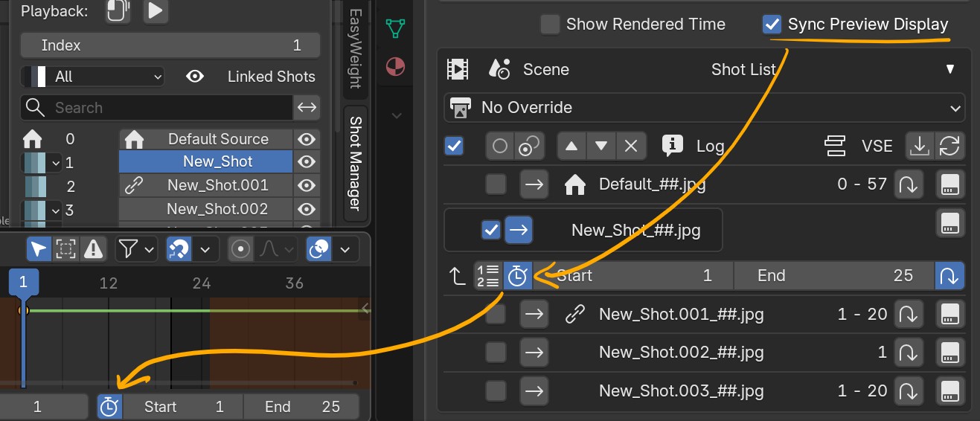Toggle the Sync Preview Display checkbox
This screenshot has width=980, height=421.
pyautogui.click(x=772, y=25)
